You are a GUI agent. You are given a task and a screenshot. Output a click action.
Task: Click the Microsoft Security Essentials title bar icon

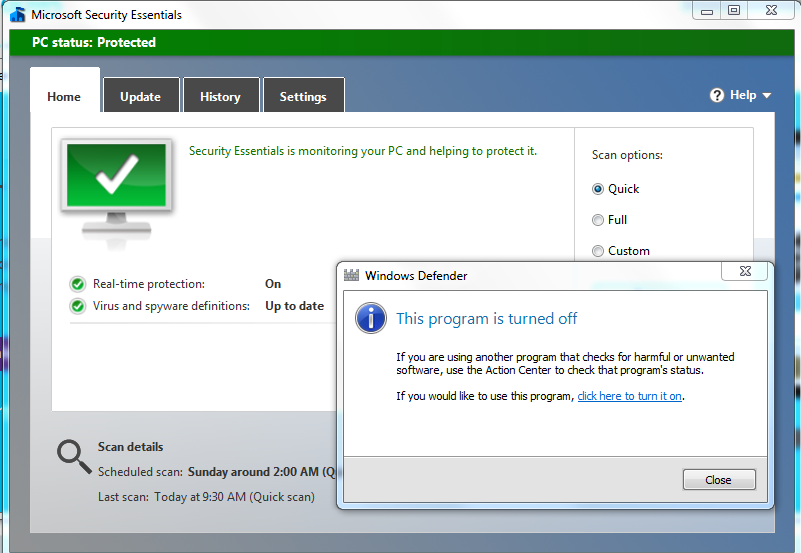(17, 15)
